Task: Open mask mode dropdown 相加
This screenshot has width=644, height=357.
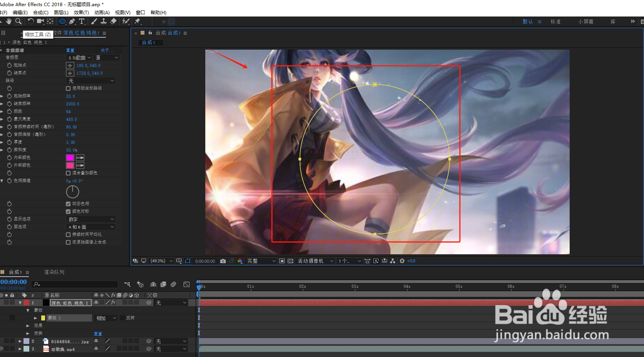Action: (106, 318)
